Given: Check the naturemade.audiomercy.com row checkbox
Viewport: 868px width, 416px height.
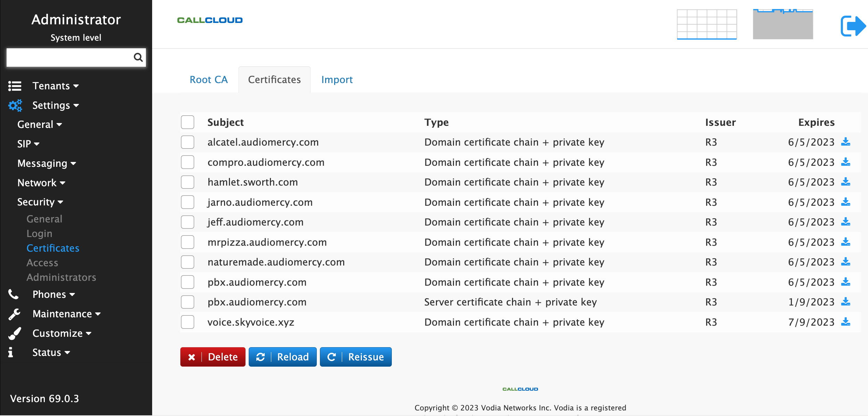Looking at the screenshot, I should tap(188, 262).
